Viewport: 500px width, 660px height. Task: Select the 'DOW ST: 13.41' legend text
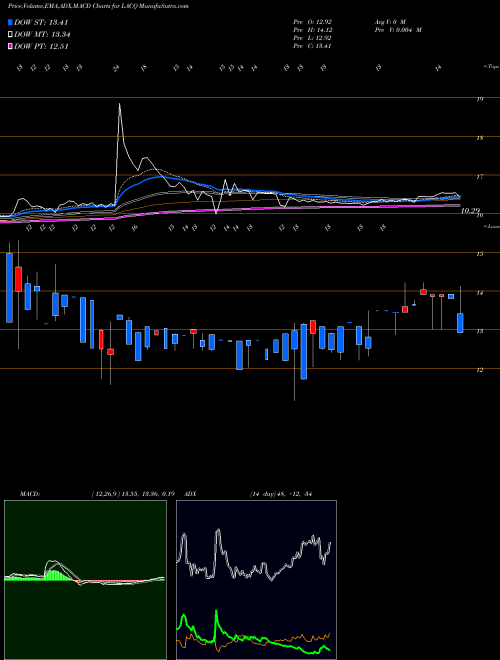[x=41, y=22]
